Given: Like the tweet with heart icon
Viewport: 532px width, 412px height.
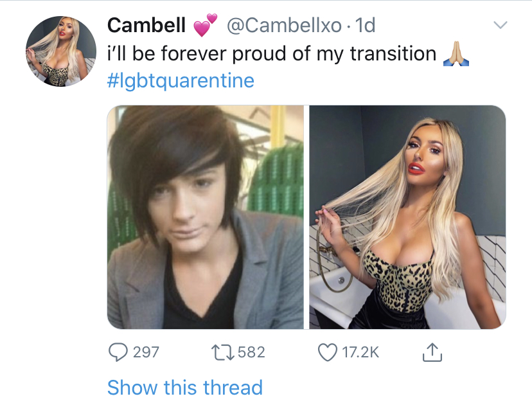Looking at the screenshot, I should [x=328, y=352].
